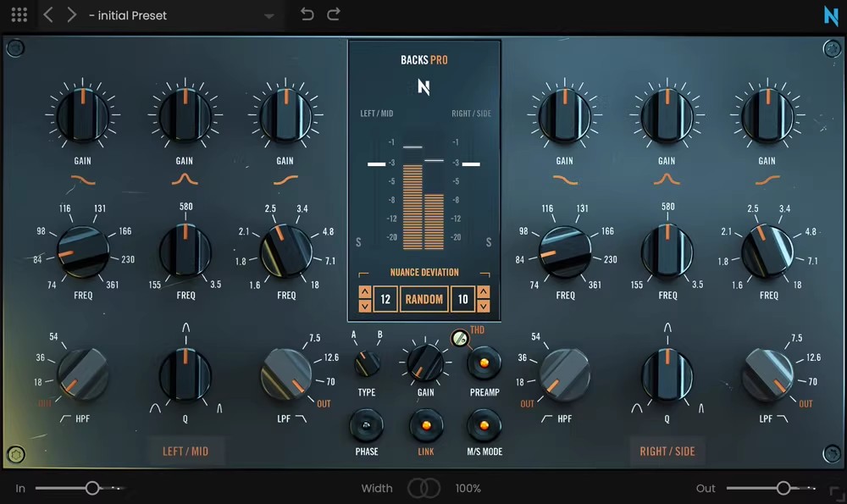
Task: Go to next preset with right chevron
Action: [x=72, y=15]
